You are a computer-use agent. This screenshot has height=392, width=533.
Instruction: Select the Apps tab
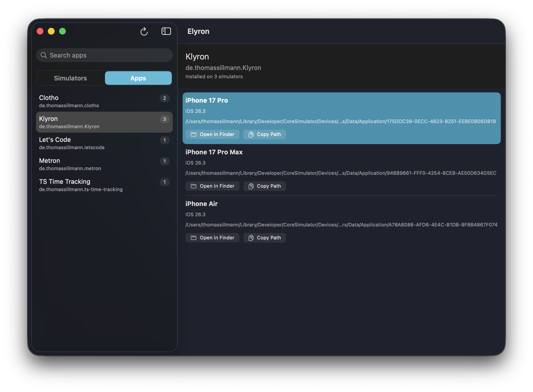pyautogui.click(x=138, y=78)
